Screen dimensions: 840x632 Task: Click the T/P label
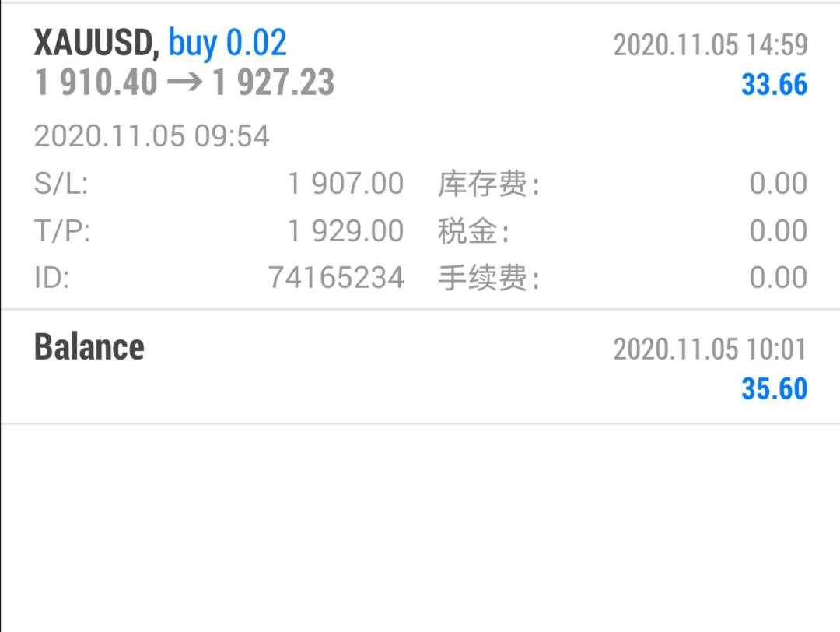coord(62,231)
